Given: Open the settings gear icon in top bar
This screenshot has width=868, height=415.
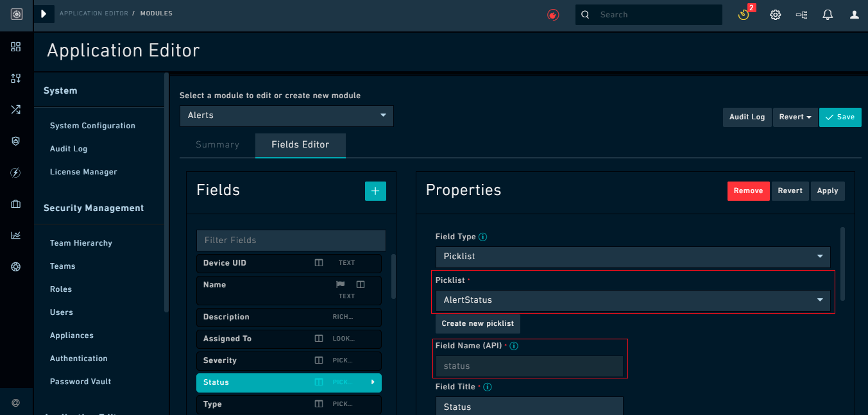Looking at the screenshot, I should click(775, 14).
